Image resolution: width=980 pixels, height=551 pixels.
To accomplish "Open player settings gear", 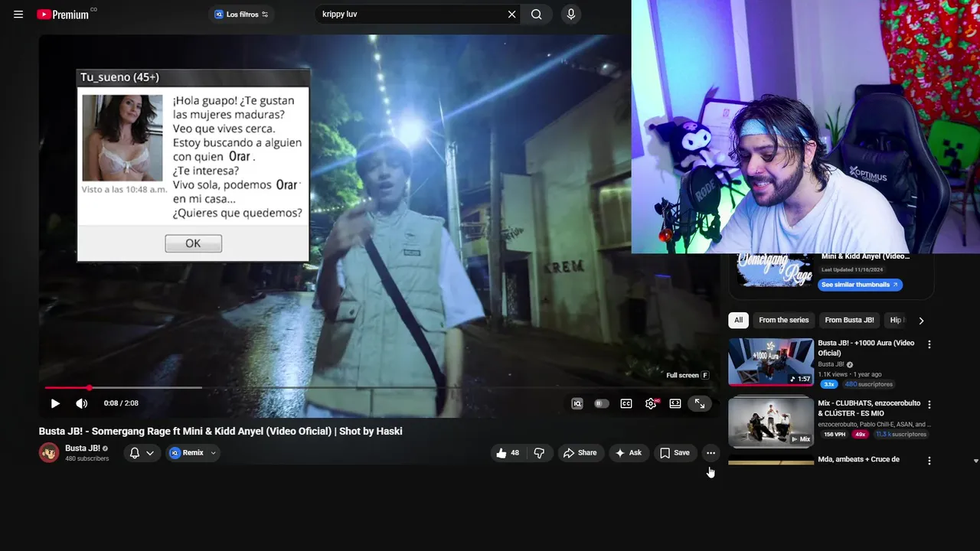I will (651, 403).
